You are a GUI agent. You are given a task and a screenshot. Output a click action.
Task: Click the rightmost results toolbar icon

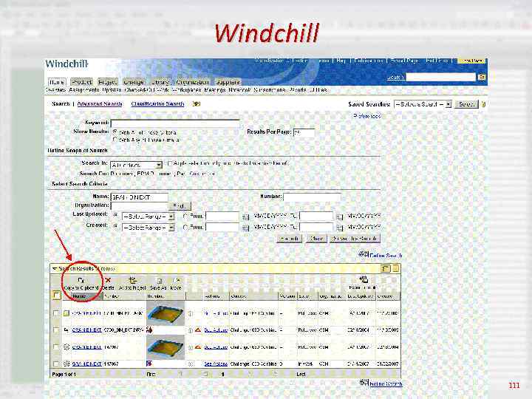[x=364, y=279]
